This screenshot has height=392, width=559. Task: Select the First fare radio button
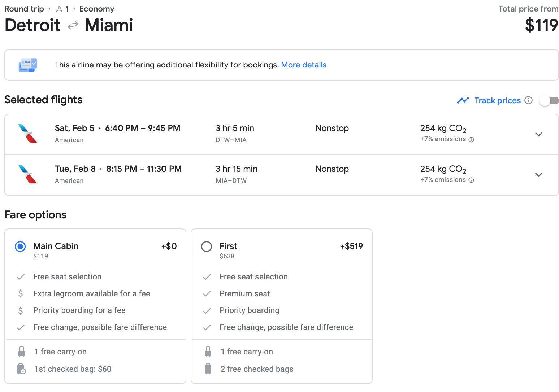coord(207,247)
